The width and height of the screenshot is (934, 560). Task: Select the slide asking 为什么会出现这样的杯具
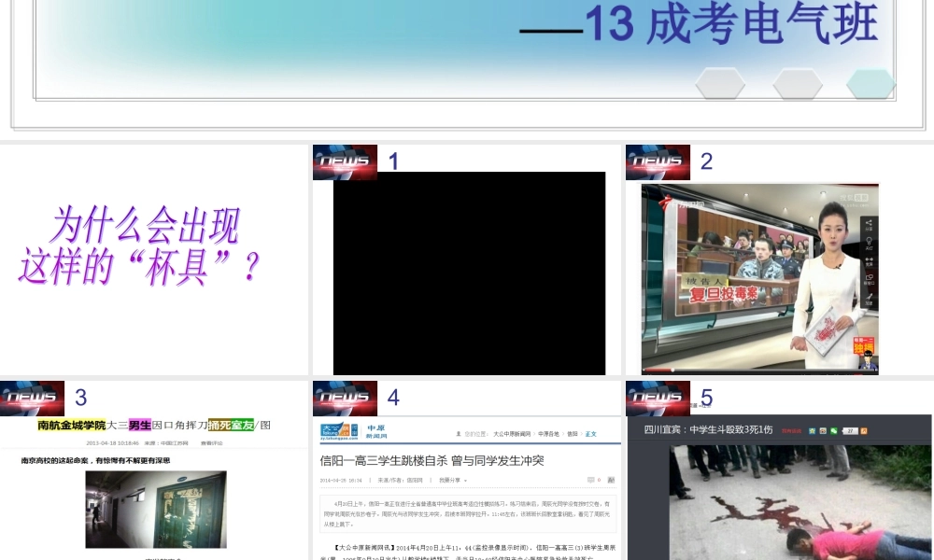154,259
